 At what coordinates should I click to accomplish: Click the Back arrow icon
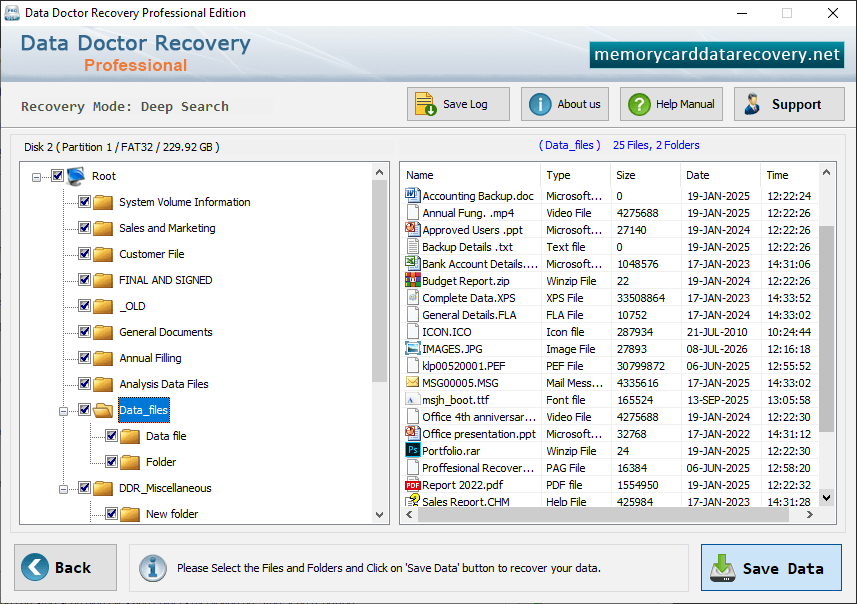tap(35, 567)
